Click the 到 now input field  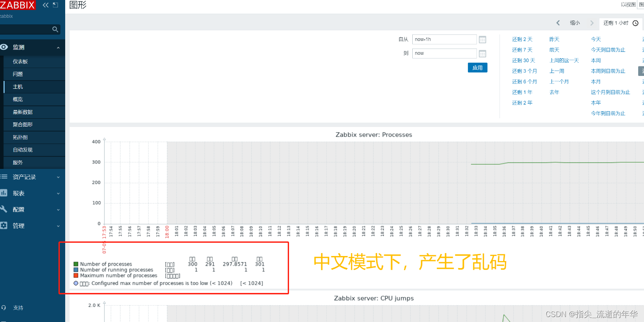444,53
